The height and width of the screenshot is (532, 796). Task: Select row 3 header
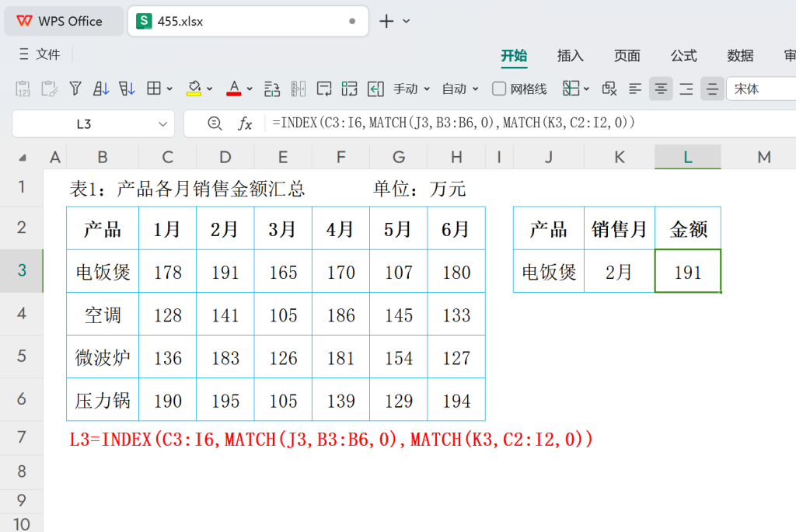(21, 270)
